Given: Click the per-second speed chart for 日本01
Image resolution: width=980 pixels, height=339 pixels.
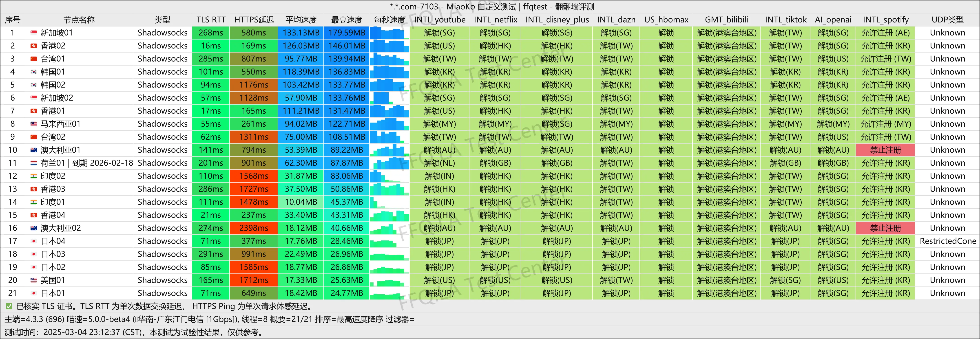Looking at the screenshot, I should point(389,293).
